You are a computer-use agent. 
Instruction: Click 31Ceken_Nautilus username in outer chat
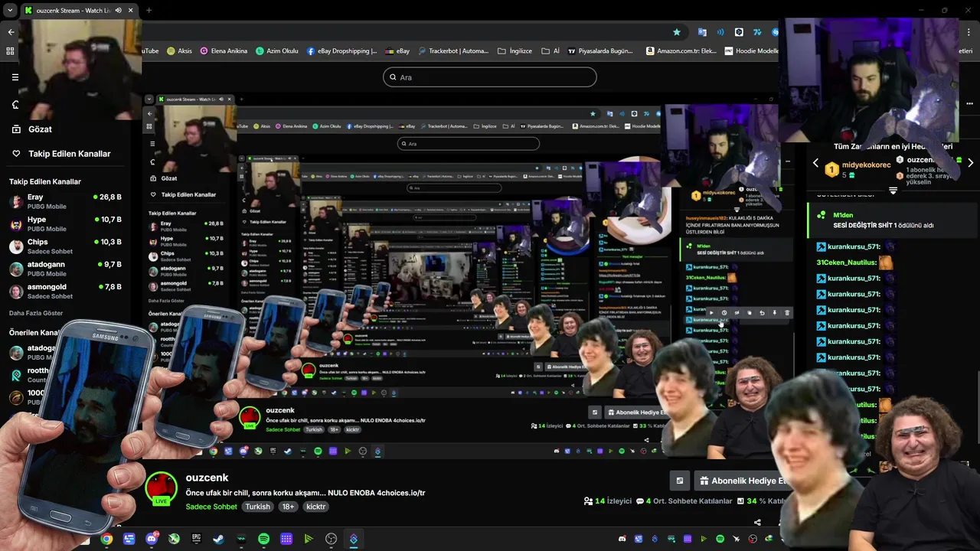(846, 262)
